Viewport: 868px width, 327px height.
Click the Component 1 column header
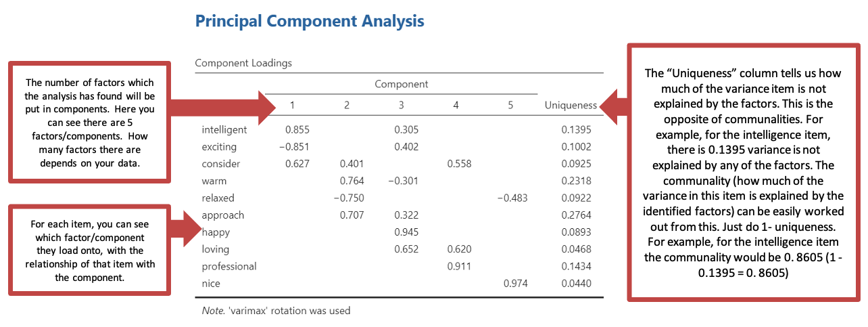click(x=292, y=105)
